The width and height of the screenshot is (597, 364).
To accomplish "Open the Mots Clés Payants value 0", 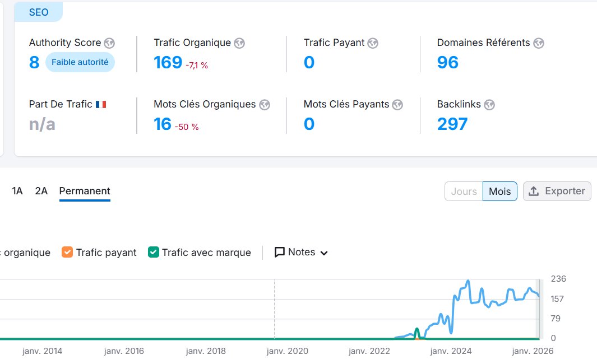I will pyautogui.click(x=309, y=124).
